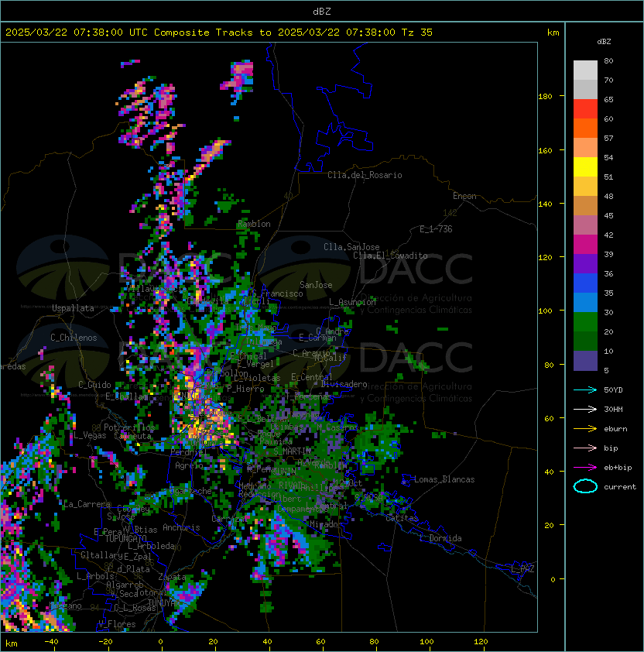Click the 'Mirador' place label
The image size is (644, 652).
[326, 524]
